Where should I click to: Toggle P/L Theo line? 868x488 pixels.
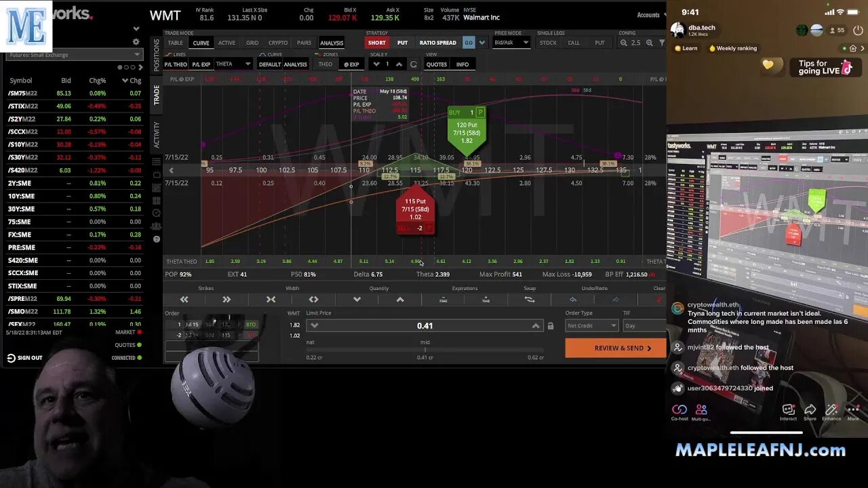(176, 64)
